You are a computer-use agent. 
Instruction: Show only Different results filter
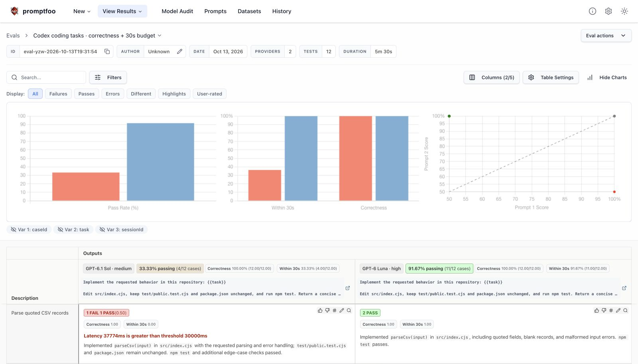pos(141,94)
